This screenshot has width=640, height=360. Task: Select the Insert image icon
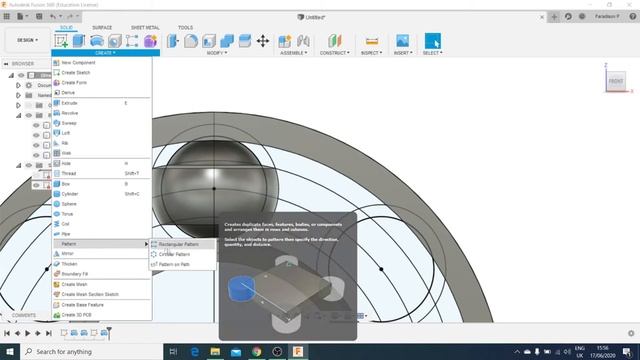pyautogui.click(x=402, y=41)
